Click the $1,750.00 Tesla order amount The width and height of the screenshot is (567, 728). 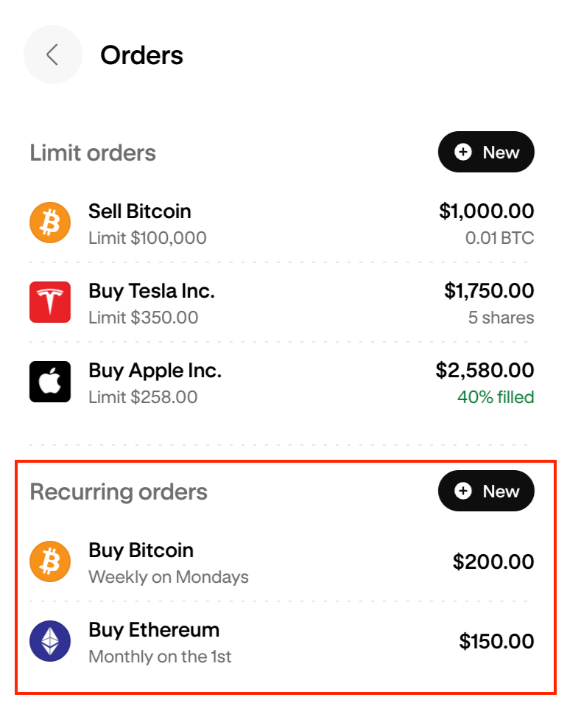tap(489, 290)
